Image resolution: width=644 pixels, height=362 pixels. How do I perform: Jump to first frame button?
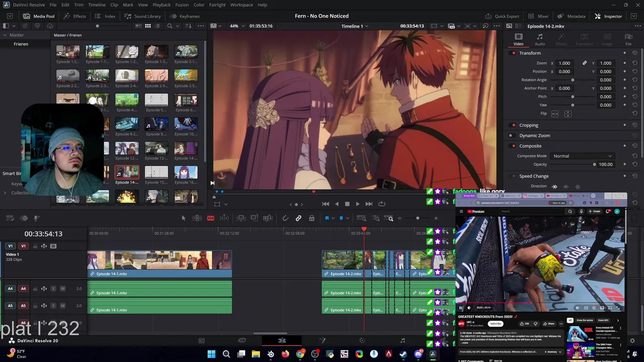tap(326, 204)
